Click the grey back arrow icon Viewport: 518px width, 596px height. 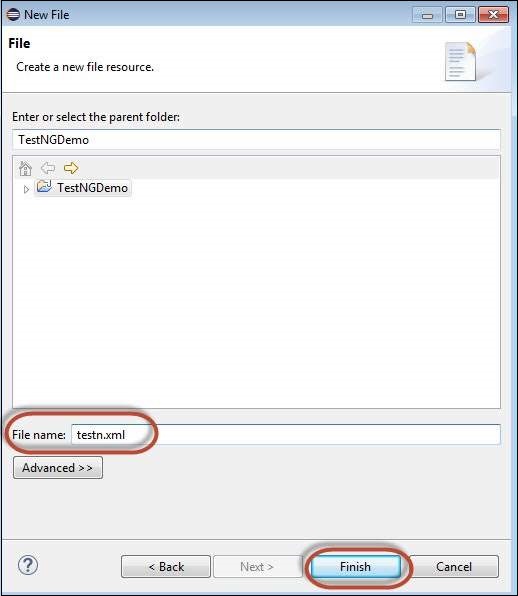point(48,168)
